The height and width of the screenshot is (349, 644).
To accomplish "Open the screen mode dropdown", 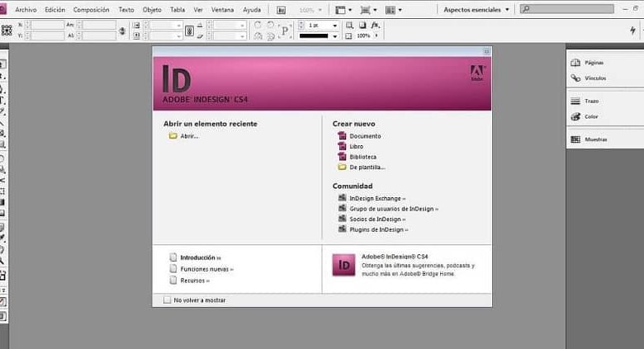I will click(368, 10).
